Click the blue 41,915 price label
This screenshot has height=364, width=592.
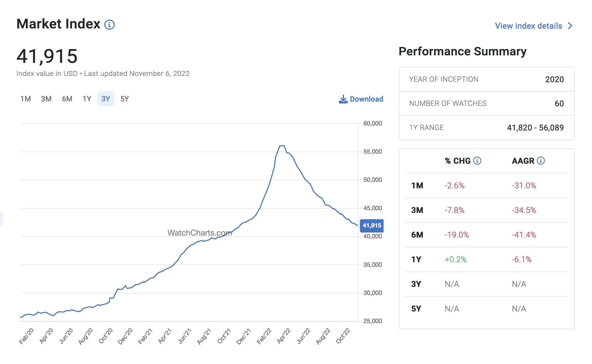click(372, 225)
